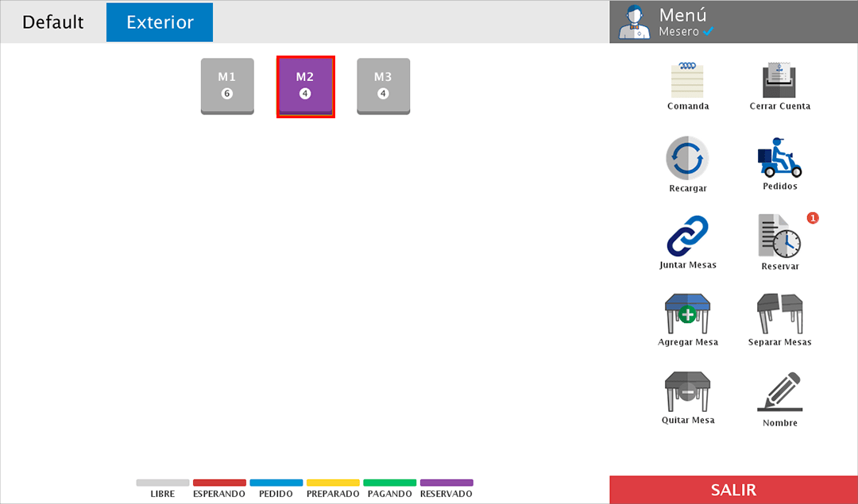Select the Nombre pencil icon
This screenshot has height=504, width=858.
pyautogui.click(x=779, y=392)
